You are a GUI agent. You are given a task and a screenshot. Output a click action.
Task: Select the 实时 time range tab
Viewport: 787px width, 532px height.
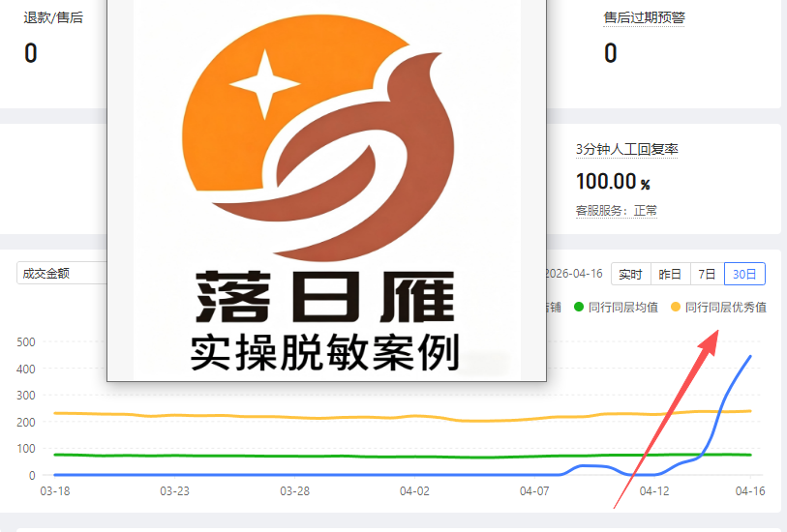(630, 275)
